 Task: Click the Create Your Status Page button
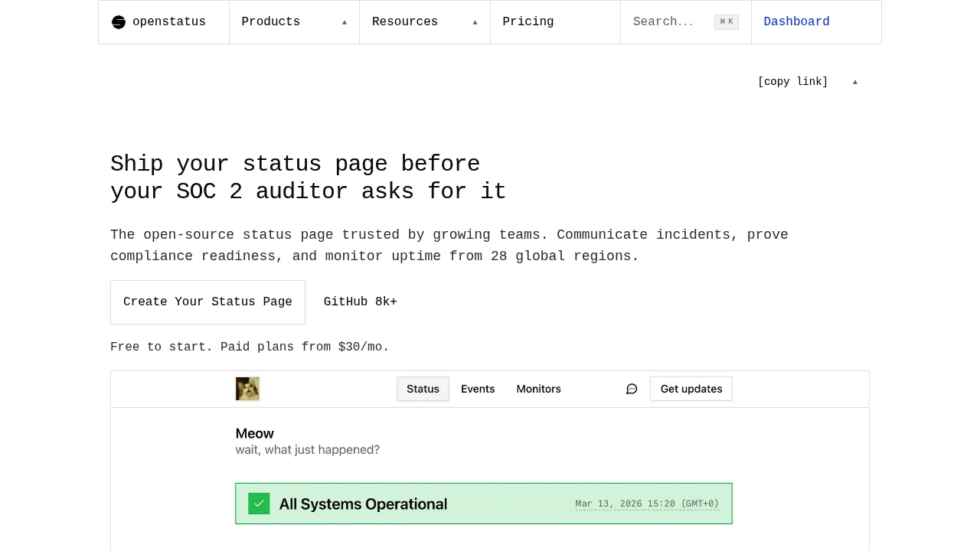click(x=207, y=302)
